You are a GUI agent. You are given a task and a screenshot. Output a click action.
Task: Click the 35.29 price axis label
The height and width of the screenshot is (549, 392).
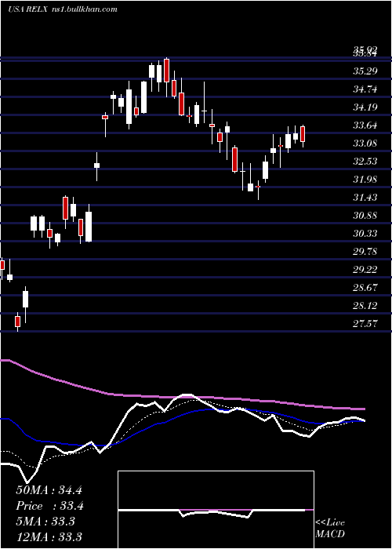pos(365,71)
